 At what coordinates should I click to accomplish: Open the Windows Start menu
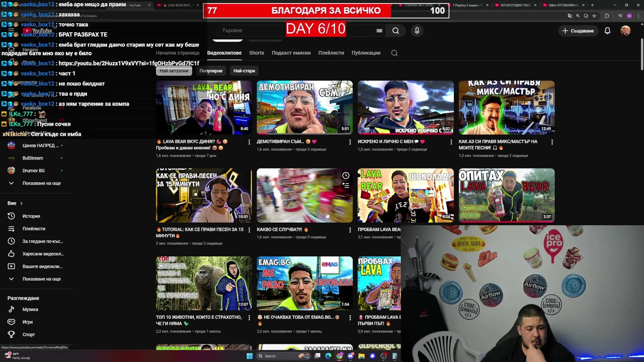coord(250,356)
